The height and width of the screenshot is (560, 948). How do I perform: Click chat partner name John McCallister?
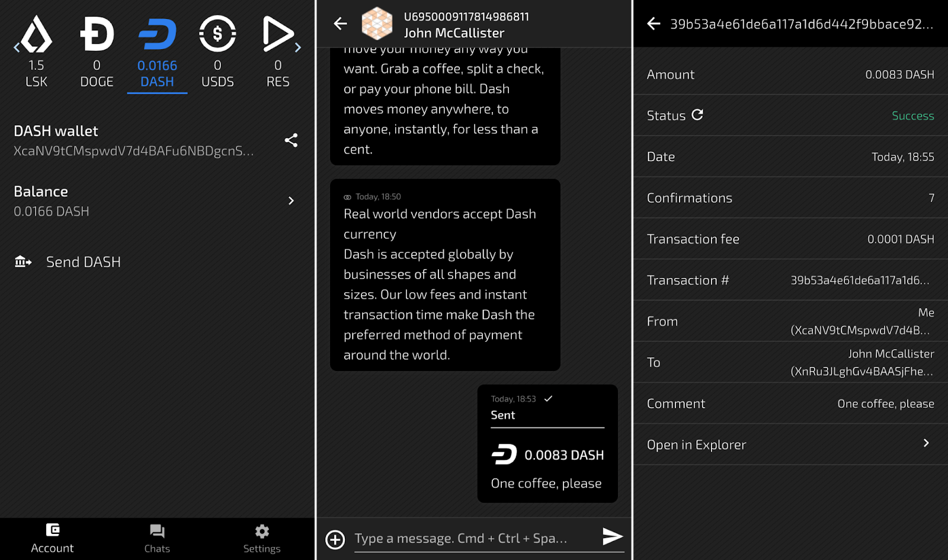(x=454, y=33)
